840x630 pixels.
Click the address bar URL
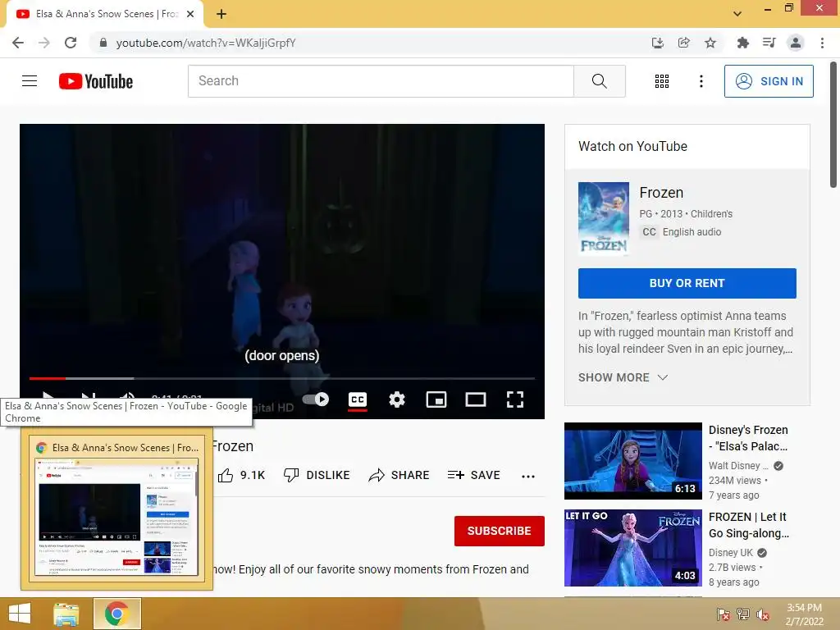tap(206, 43)
